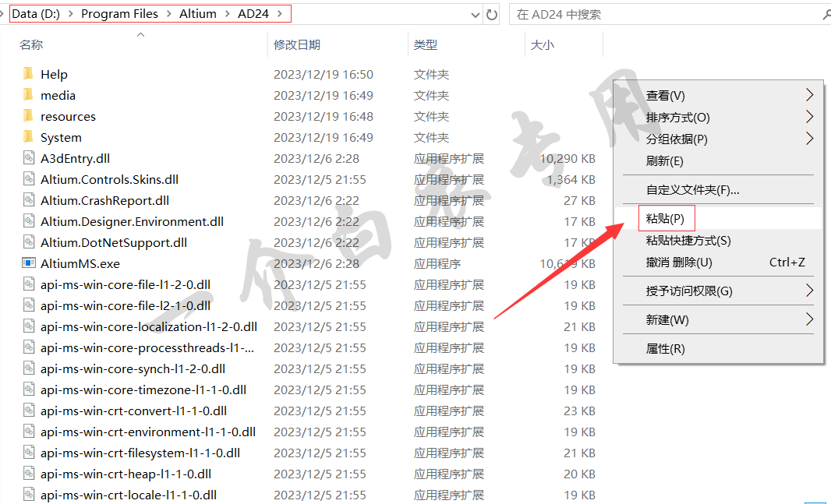Expand the chevron after Altium in the path
Viewport: 831px width, 504px height.
pos(228,14)
